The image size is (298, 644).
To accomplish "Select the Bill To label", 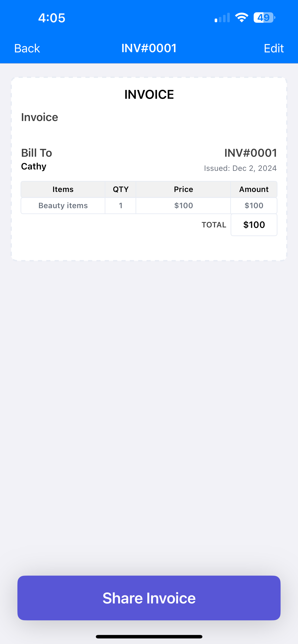I will (x=36, y=153).
